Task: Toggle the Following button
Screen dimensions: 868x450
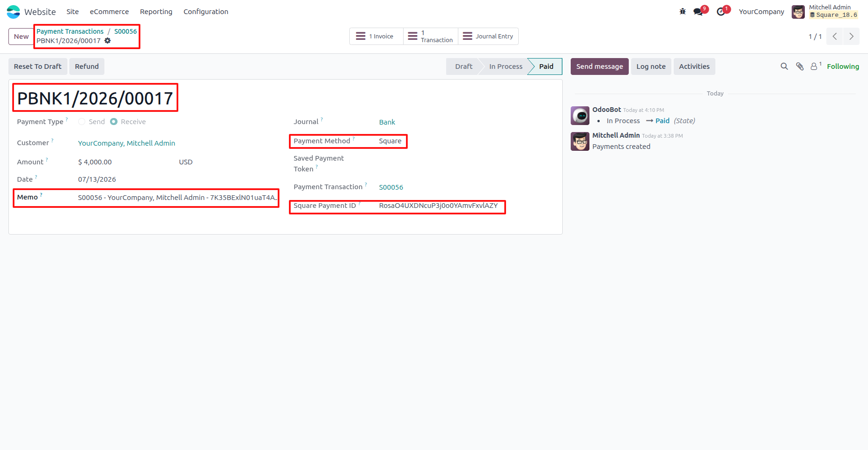Action: click(843, 66)
